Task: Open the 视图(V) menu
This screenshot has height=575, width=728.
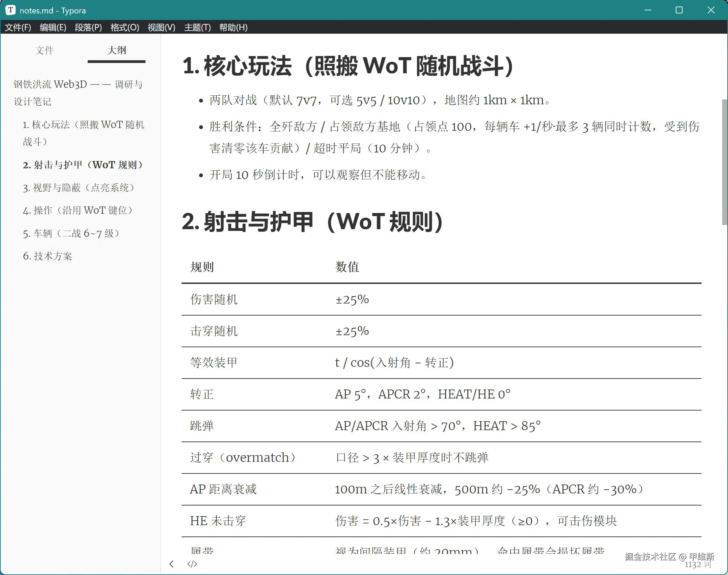Action: pos(161,27)
